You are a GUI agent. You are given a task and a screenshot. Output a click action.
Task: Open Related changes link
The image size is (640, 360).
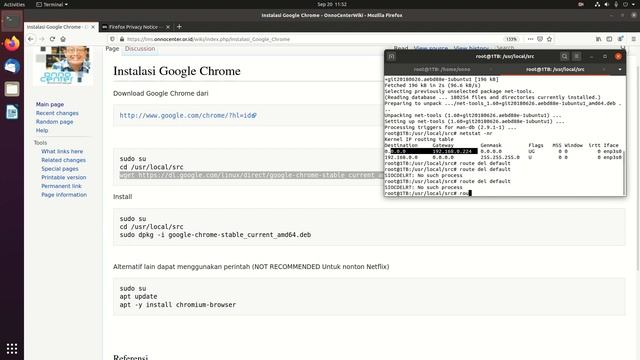(x=64, y=160)
